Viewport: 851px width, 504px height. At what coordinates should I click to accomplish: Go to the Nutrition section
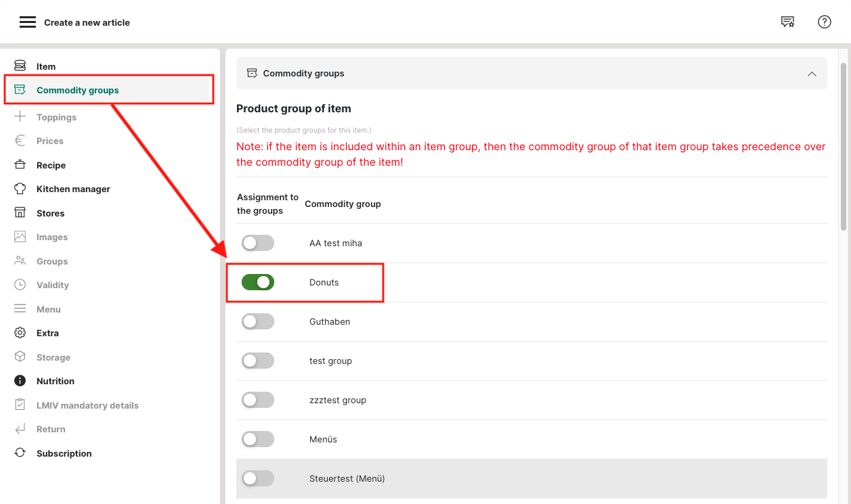(x=56, y=381)
